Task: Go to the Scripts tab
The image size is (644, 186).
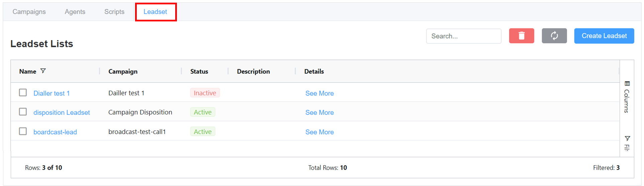Action: click(114, 12)
